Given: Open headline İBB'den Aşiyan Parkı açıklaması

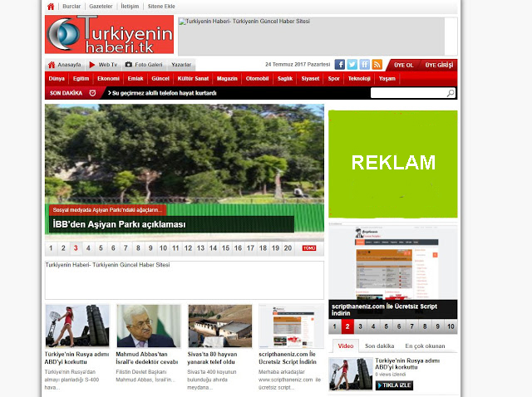Looking at the screenshot, I should tap(119, 224).
